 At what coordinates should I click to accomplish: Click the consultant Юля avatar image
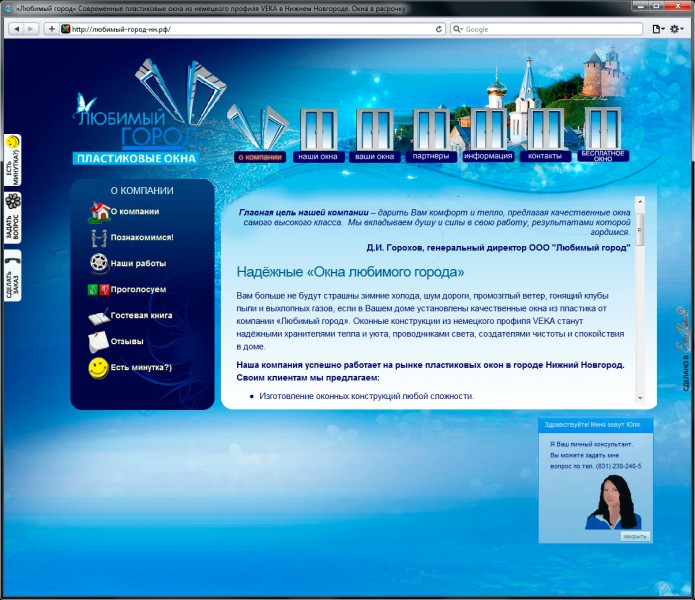613,503
